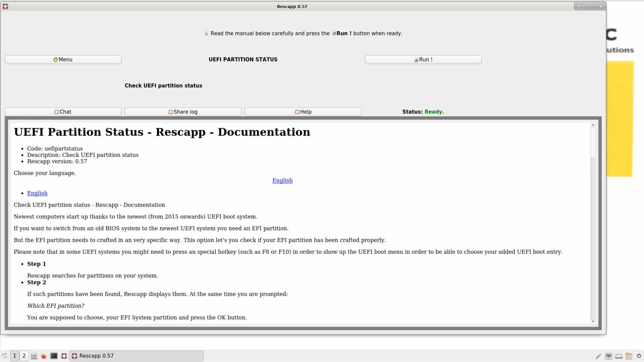Open the start menu bird icon in taskbar
The image size is (644, 362).
coord(5,356)
